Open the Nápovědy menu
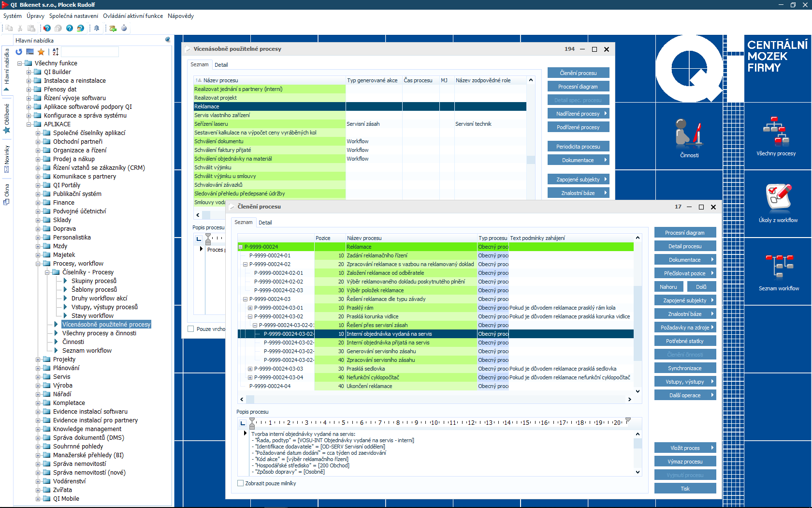Image resolution: width=812 pixels, height=508 pixels. pos(180,16)
